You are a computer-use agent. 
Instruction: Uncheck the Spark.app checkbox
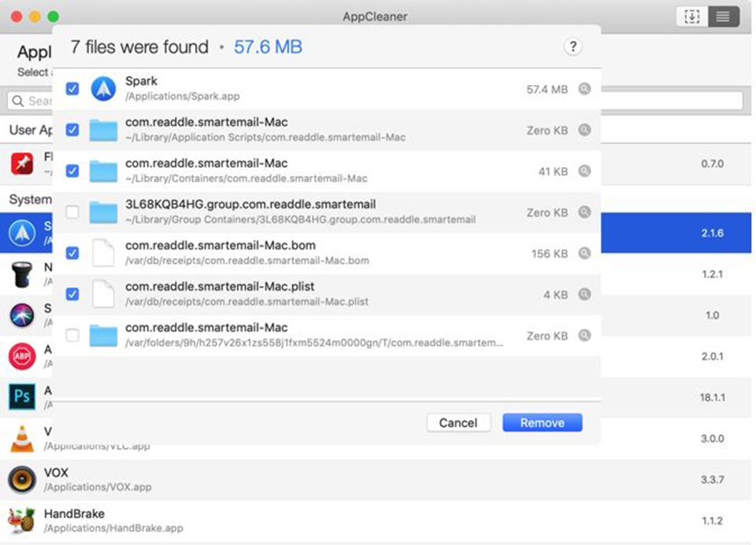(x=72, y=89)
